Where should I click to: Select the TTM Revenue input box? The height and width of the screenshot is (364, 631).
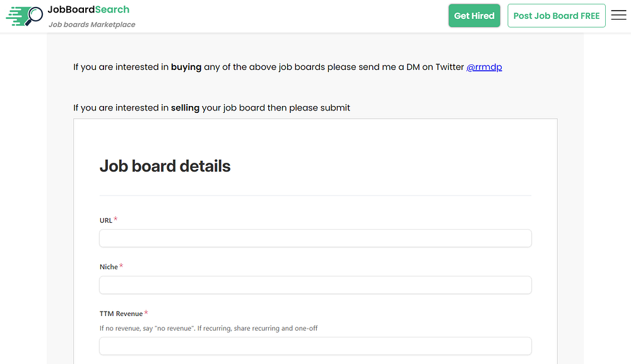point(315,346)
